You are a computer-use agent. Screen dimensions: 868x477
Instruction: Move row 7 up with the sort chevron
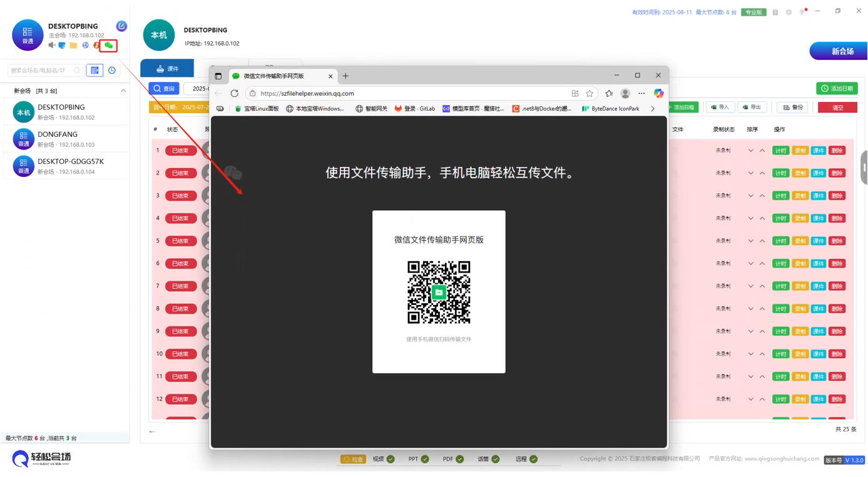pyautogui.click(x=762, y=286)
